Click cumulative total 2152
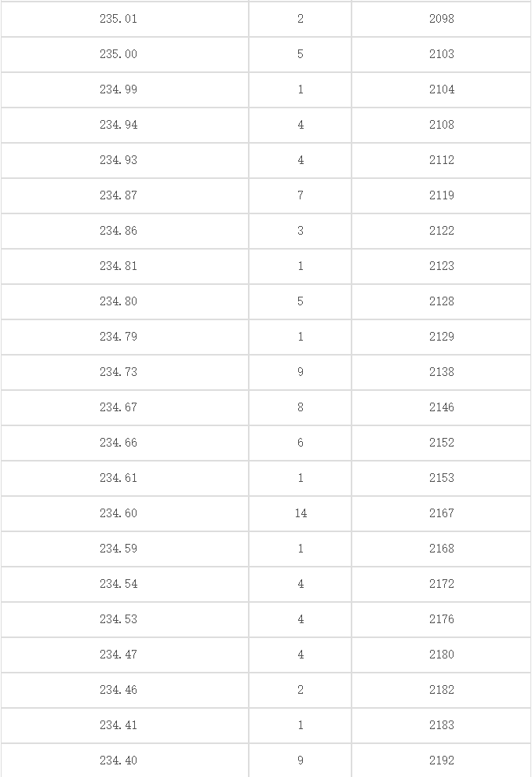The image size is (532, 777). pyautogui.click(x=441, y=443)
